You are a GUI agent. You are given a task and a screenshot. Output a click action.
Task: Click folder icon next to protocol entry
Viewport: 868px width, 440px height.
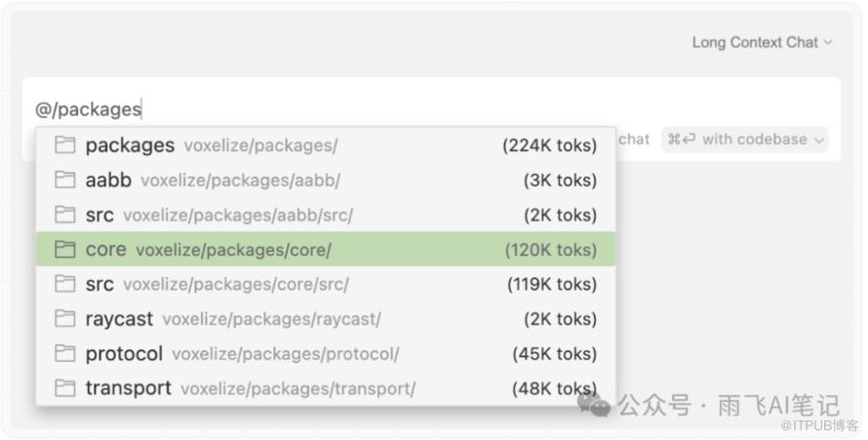click(x=64, y=354)
